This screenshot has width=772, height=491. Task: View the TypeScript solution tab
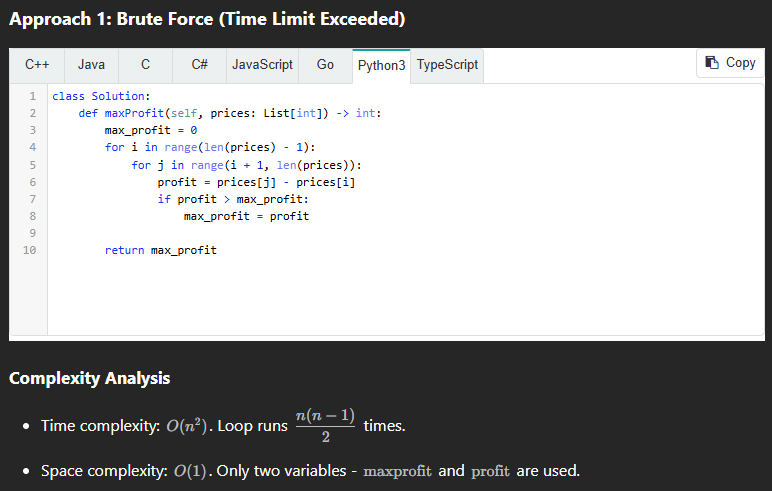(447, 65)
